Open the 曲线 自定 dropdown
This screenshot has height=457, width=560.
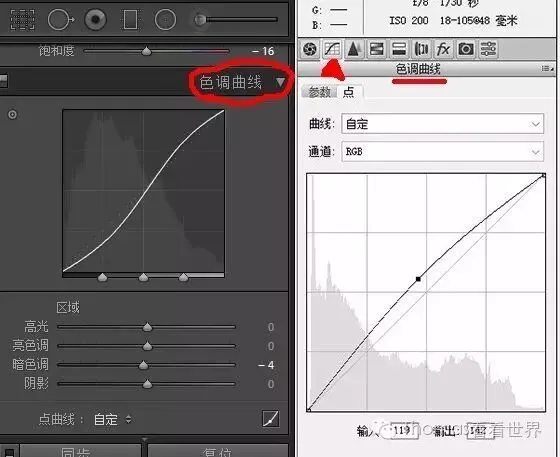coord(442,124)
